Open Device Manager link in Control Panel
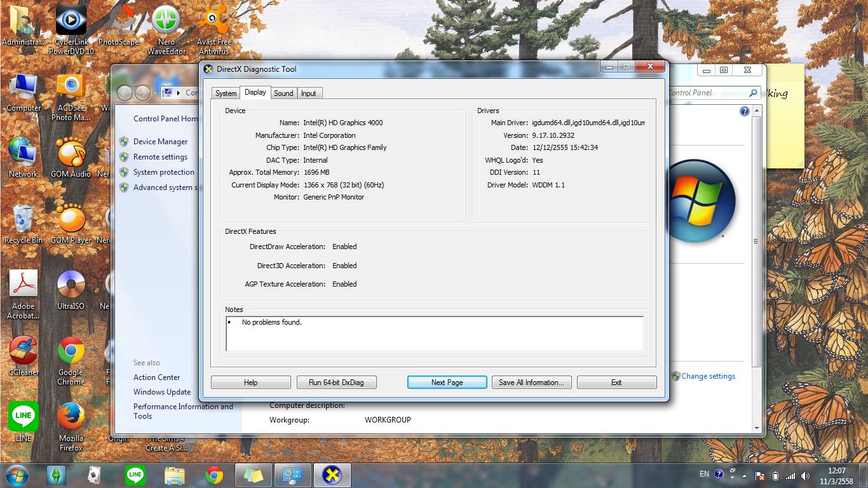Screen dimensions: 868x488 [160, 142]
